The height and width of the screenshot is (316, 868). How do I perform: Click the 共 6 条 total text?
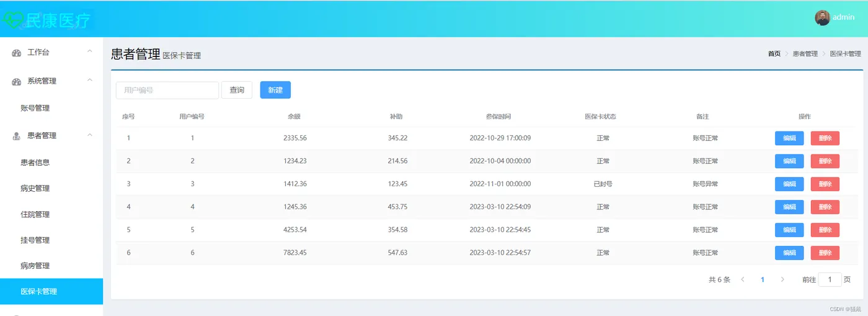click(719, 279)
